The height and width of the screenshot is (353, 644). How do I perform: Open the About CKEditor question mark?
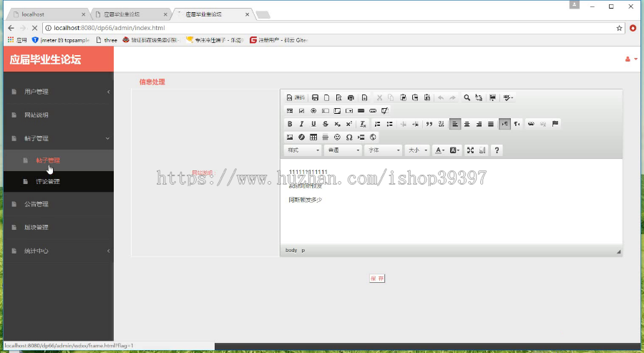click(x=497, y=150)
